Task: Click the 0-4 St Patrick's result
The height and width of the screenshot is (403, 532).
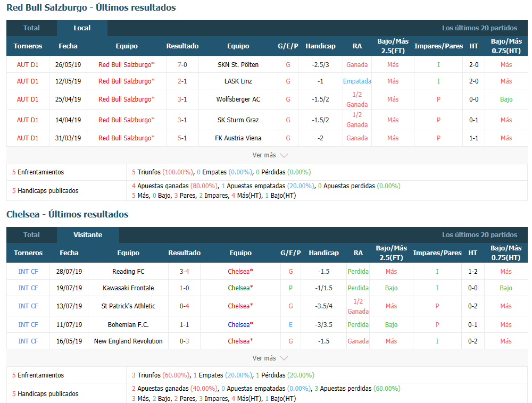Action: click(184, 306)
